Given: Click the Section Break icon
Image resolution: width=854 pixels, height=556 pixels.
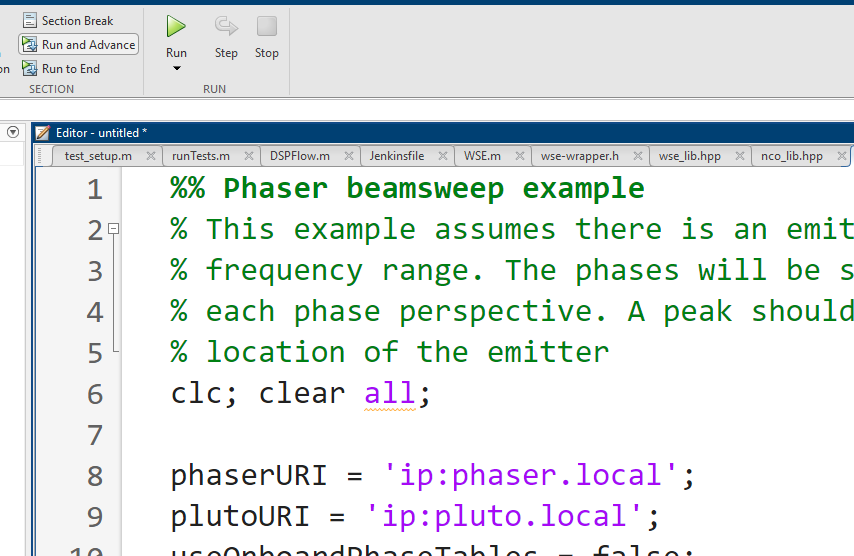Looking at the screenshot, I should 30,21.
